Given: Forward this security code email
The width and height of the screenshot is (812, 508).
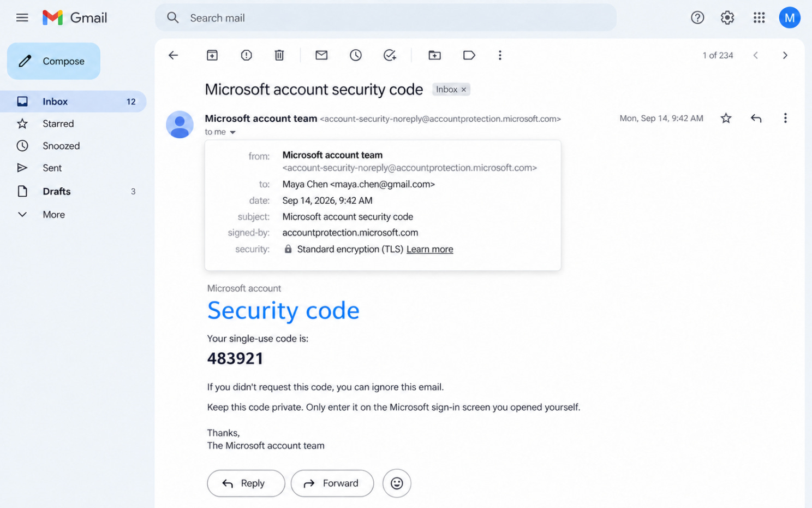Looking at the screenshot, I should 332,483.
